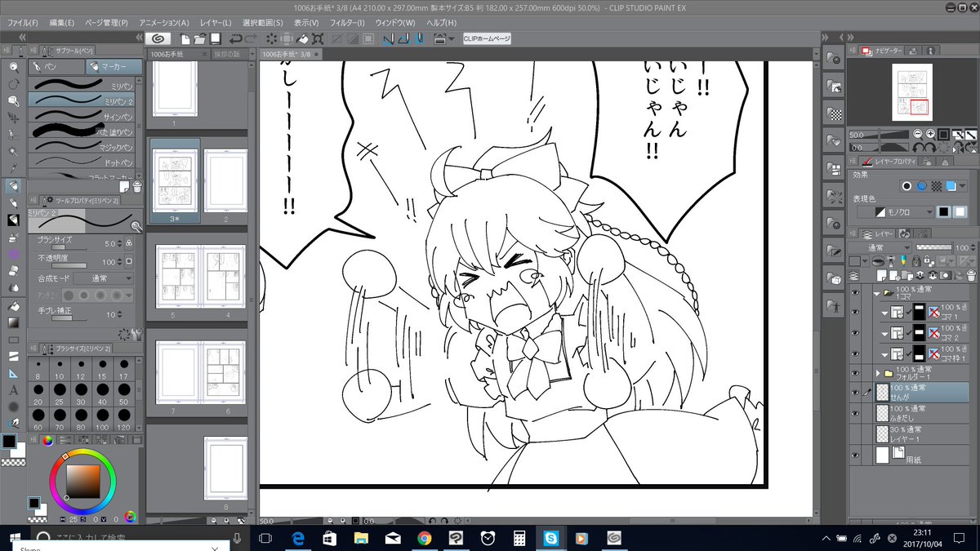This screenshot has height=551, width=980.
Task: Select the move layer tool
Action: [x=13, y=118]
